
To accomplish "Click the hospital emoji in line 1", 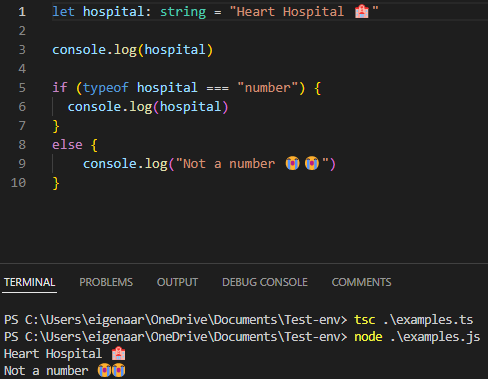I will [362, 12].
